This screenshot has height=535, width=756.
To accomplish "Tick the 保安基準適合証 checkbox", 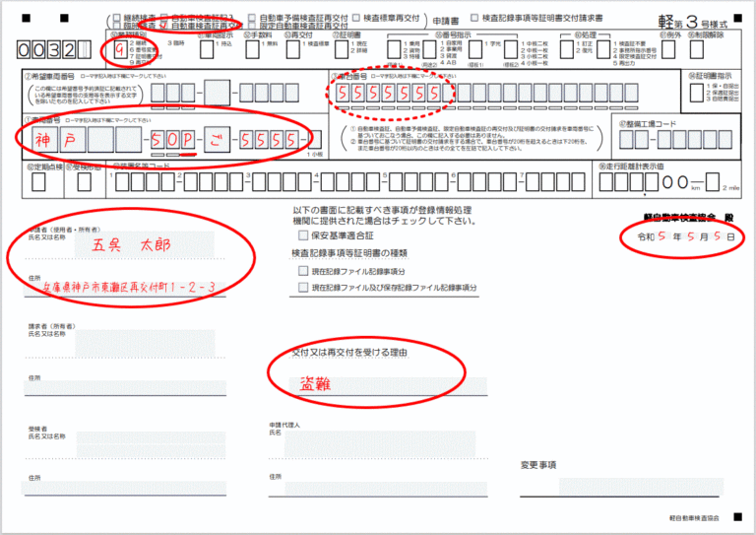I will click(x=303, y=235).
